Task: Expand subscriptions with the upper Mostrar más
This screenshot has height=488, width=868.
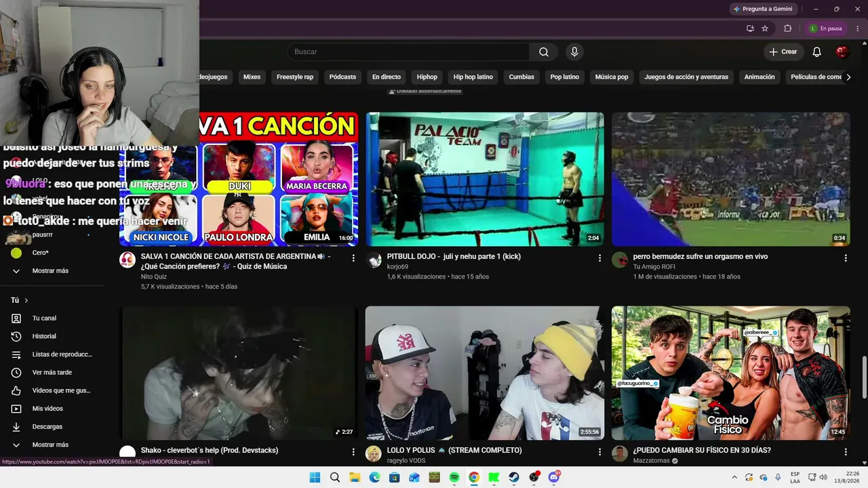Action: coord(50,271)
